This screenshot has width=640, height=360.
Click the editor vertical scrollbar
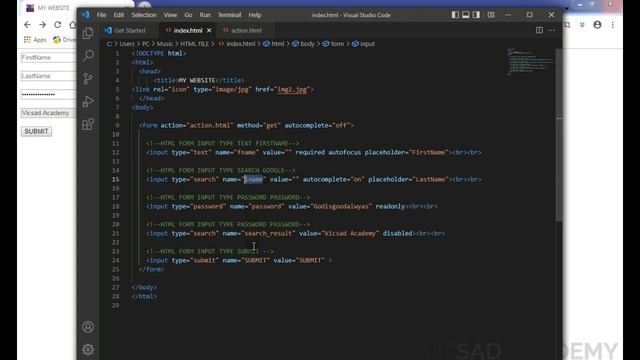click(559, 135)
